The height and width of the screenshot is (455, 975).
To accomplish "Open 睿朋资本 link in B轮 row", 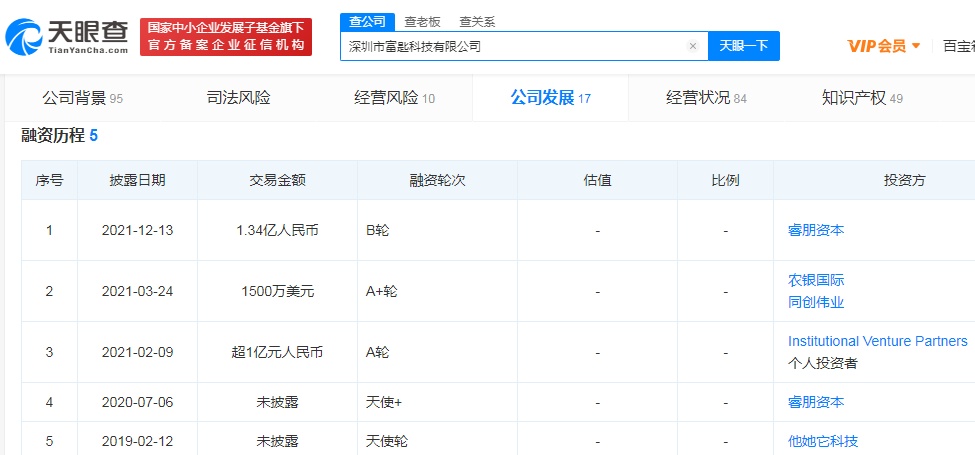I will [816, 231].
